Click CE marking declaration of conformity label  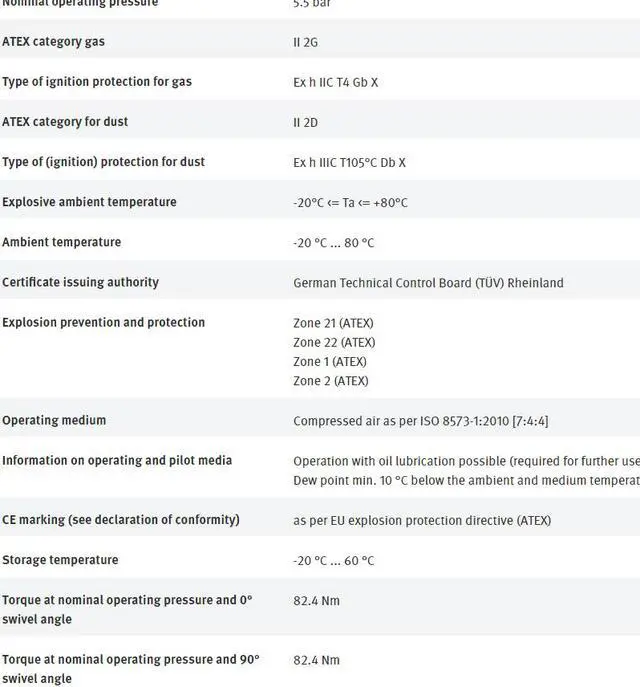click(x=121, y=520)
